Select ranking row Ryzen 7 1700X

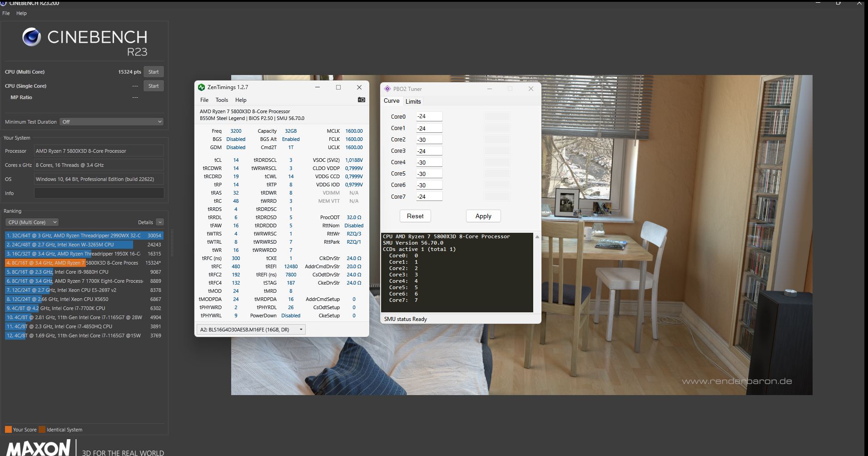click(x=84, y=281)
